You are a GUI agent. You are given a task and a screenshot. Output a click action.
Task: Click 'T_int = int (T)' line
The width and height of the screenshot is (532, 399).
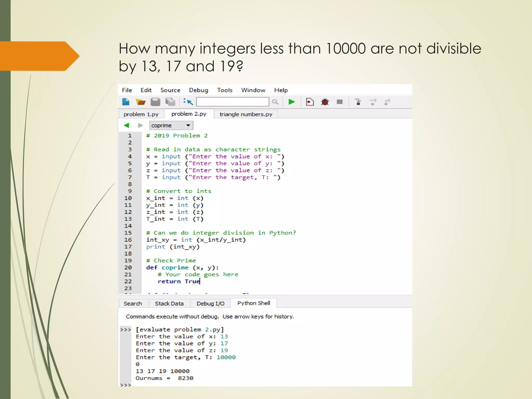[175, 219]
